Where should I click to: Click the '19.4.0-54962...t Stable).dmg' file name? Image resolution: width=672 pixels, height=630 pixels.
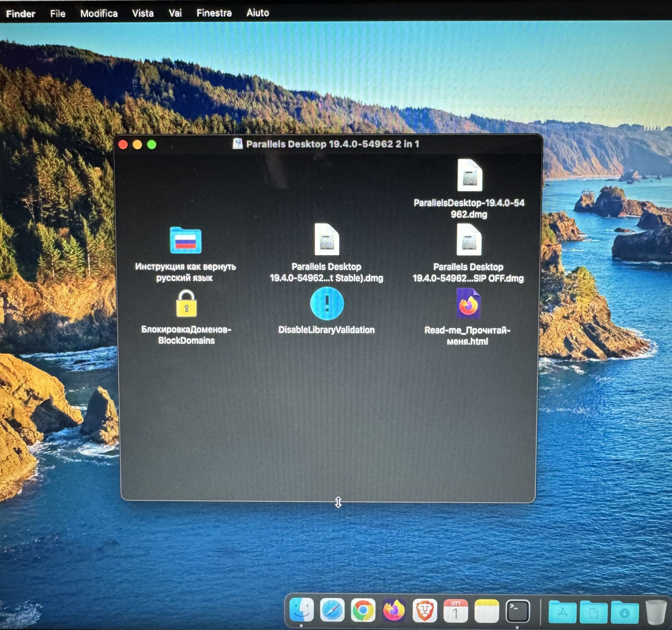(x=327, y=278)
